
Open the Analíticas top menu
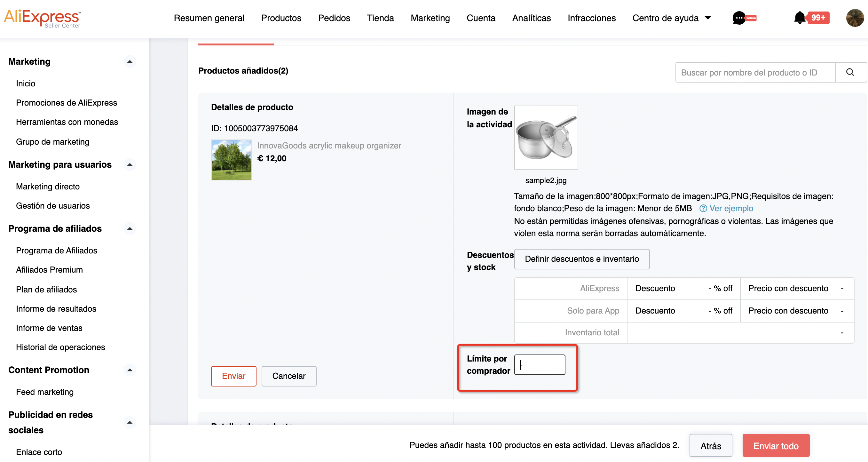point(531,18)
